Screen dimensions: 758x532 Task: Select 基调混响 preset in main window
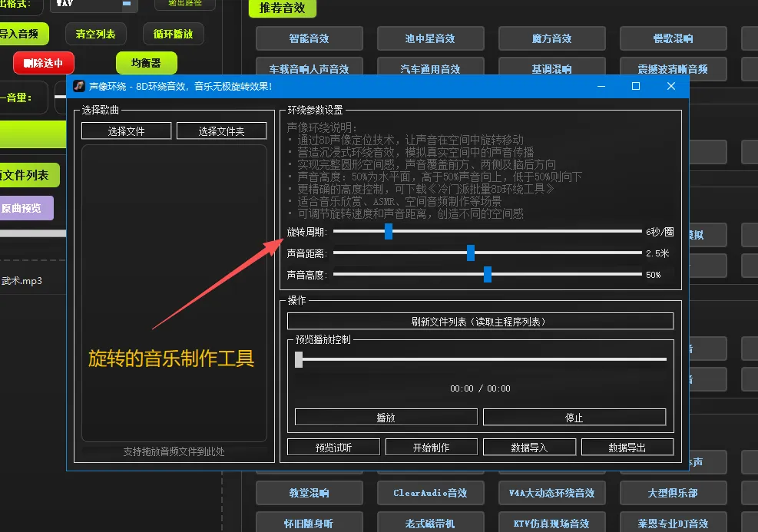click(551, 67)
